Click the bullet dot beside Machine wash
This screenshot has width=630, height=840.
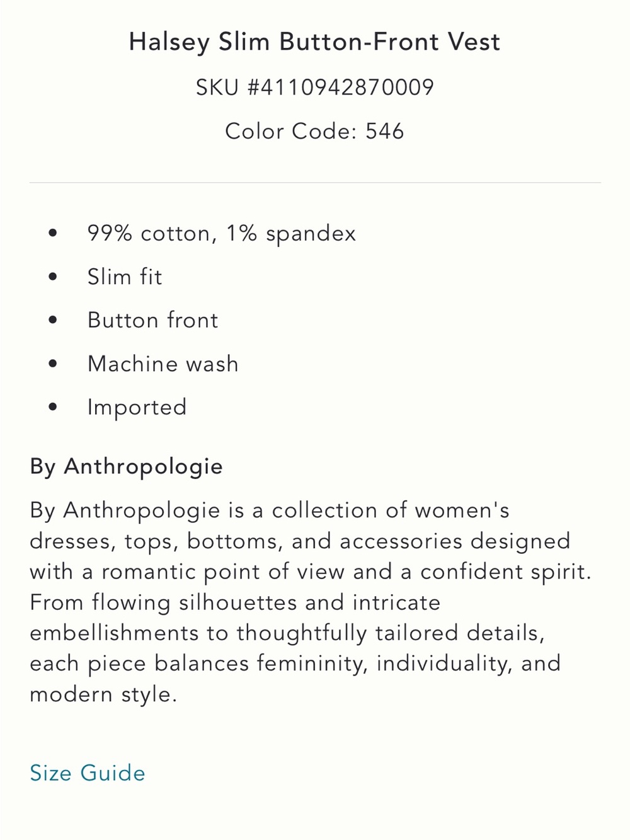point(52,364)
